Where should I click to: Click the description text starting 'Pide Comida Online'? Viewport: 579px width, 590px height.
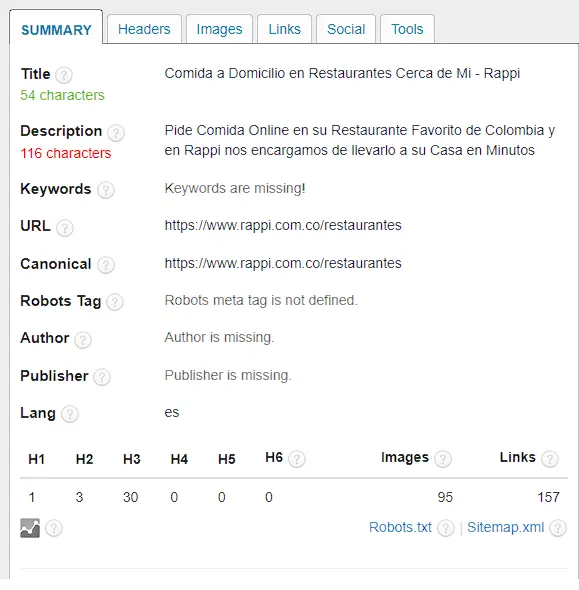(360, 140)
